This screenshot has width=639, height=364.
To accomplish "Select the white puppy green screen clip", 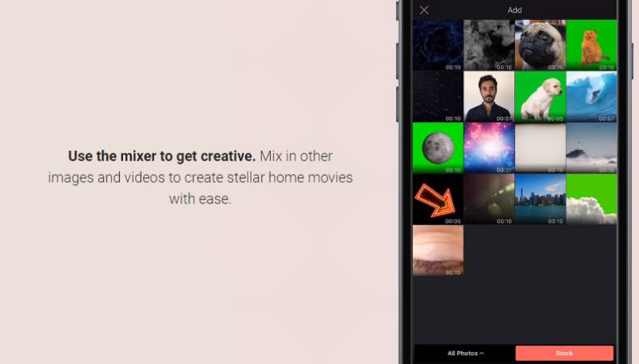I will [x=540, y=97].
